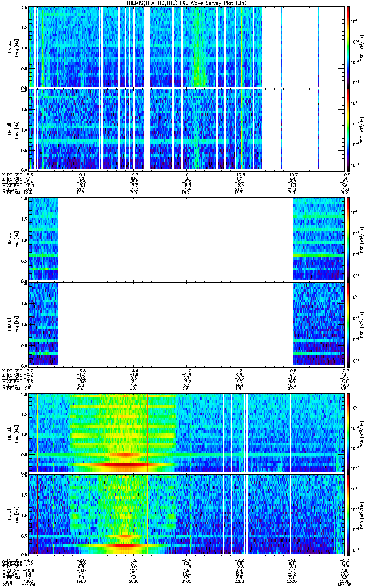
Task: Click the R_RE_SM row label under THA panels
Action: coord(11,193)
